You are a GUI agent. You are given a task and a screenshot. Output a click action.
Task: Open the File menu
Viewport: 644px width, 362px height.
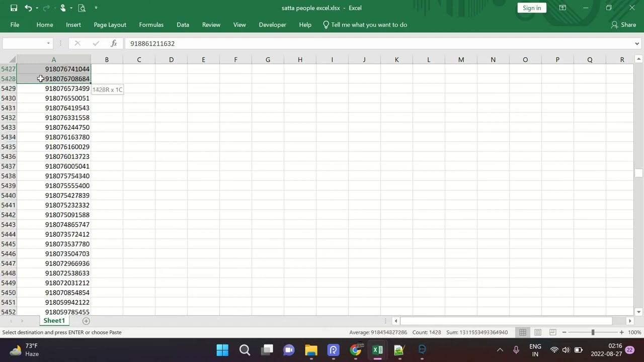point(15,25)
